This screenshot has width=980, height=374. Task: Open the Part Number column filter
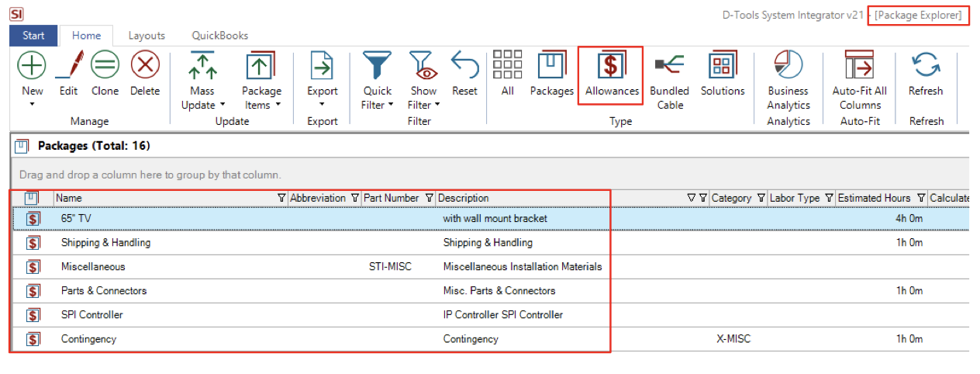(429, 199)
